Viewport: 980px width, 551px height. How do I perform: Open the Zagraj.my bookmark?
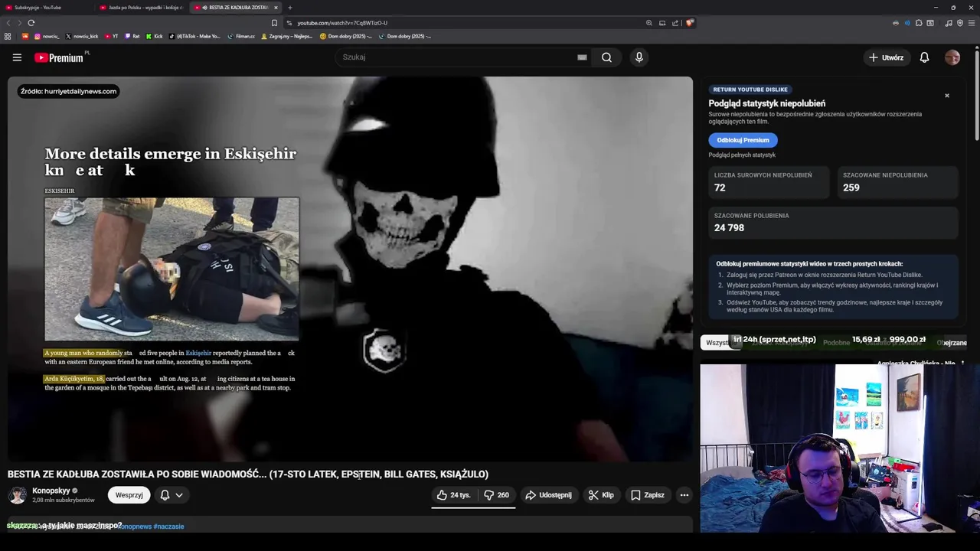(x=287, y=36)
